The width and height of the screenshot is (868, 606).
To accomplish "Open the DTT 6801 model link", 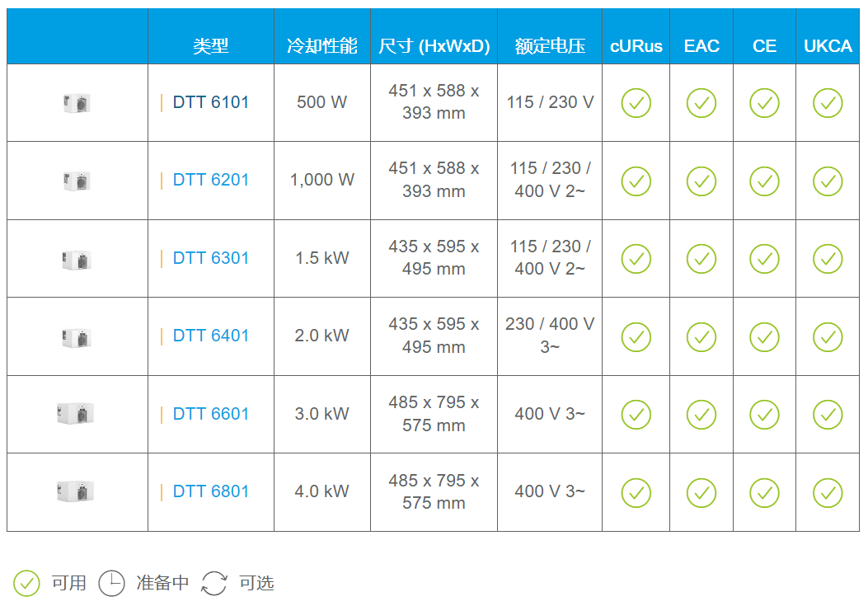I will (210, 491).
